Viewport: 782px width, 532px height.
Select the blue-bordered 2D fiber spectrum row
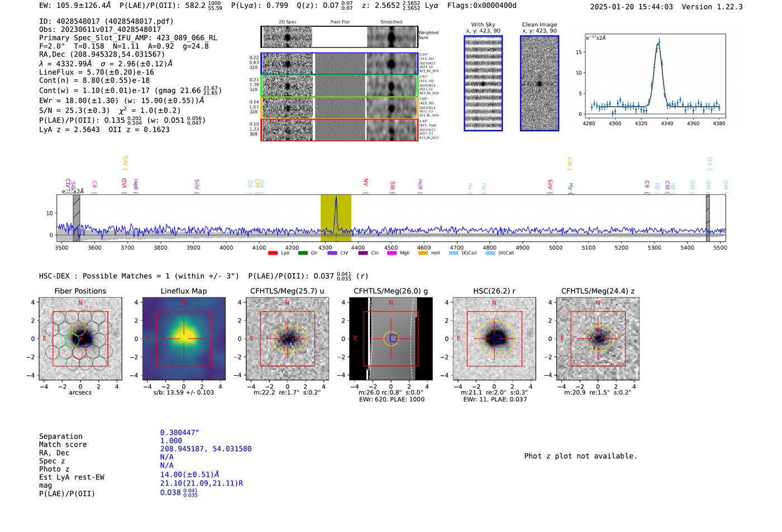click(x=340, y=64)
